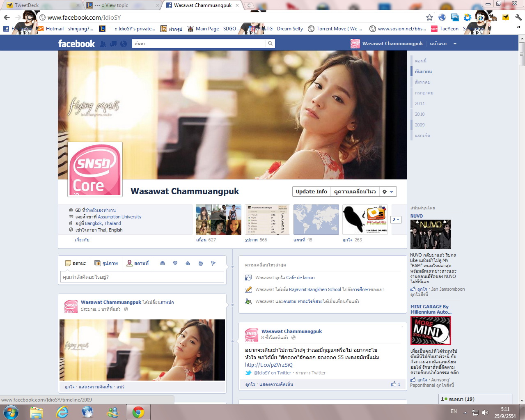Expand the gear dropdown beside activity log
Image resolution: width=525 pixels, height=420 pixels.
click(388, 192)
